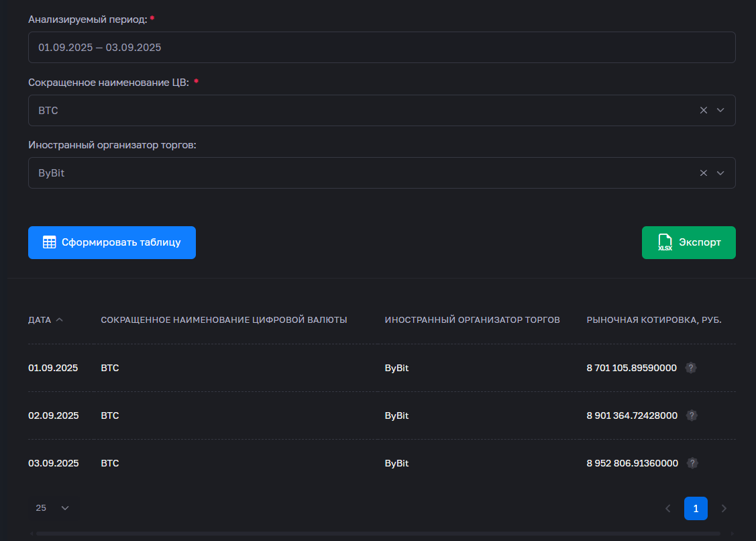756x541 pixels.
Task: Click the help icon in the 03.09.2025 row
Action: click(692, 463)
